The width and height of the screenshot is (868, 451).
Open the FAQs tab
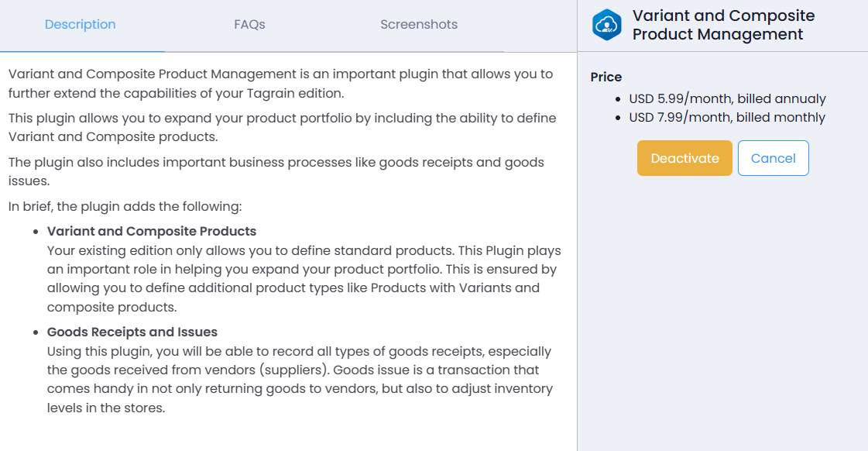249,25
